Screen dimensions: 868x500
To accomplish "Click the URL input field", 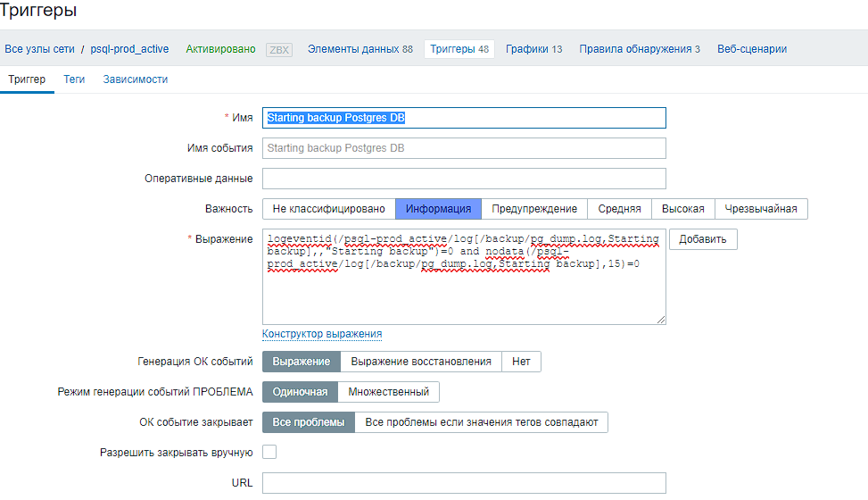I will (x=464, y=483).
